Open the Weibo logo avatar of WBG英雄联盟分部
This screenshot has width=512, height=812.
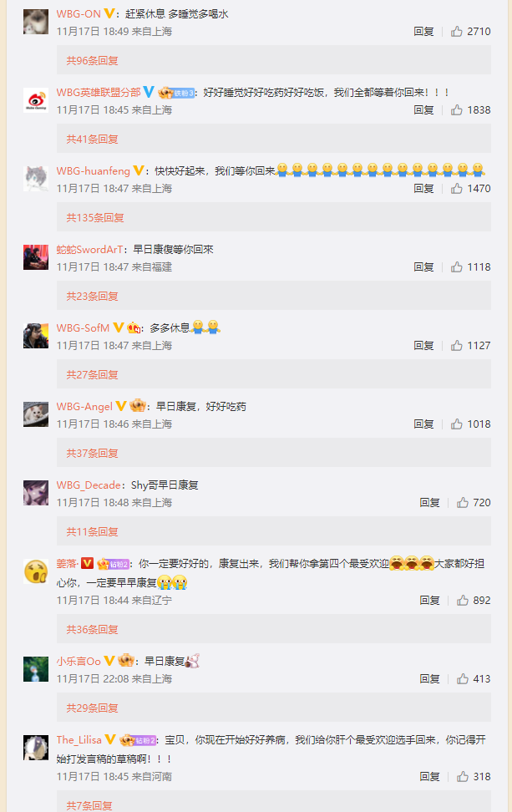pos(36,100)
